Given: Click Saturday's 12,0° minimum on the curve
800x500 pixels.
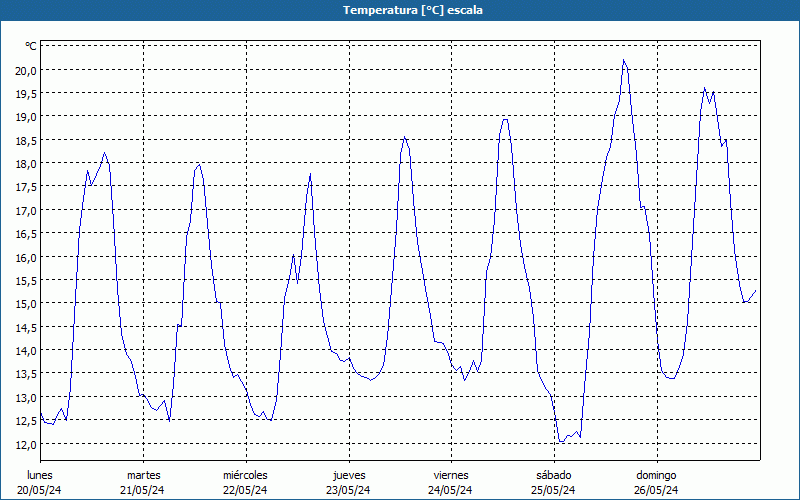Looking at the screenshot, I should coord(561,441).
